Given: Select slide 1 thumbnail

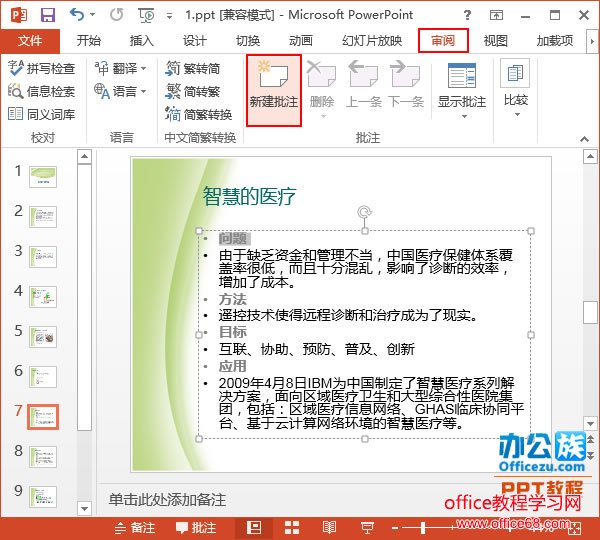Looking at the screenshot, I should coord(43,176).
